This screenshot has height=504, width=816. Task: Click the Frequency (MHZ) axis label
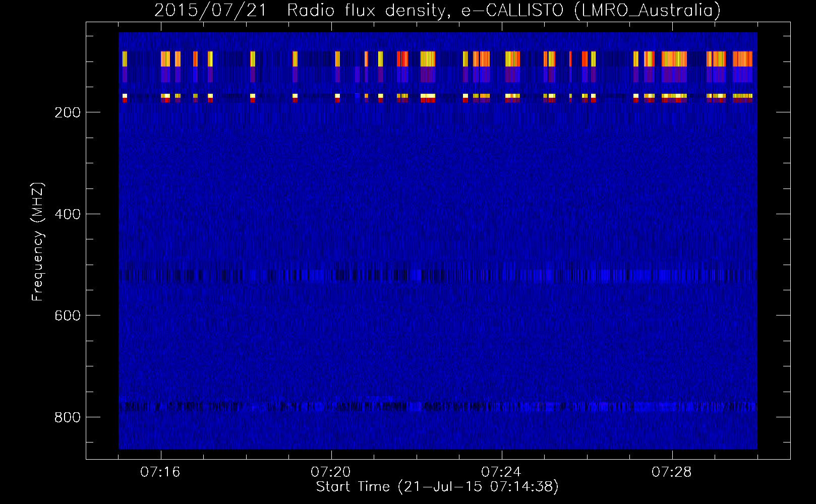click(38, 241)
